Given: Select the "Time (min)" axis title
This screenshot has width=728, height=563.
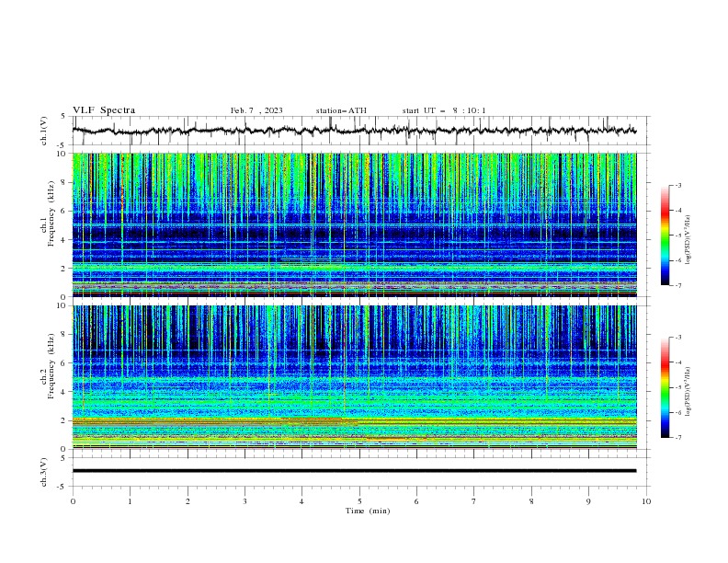Looking at the screenshot, I should pyautogui.click(x=368, y=511).
